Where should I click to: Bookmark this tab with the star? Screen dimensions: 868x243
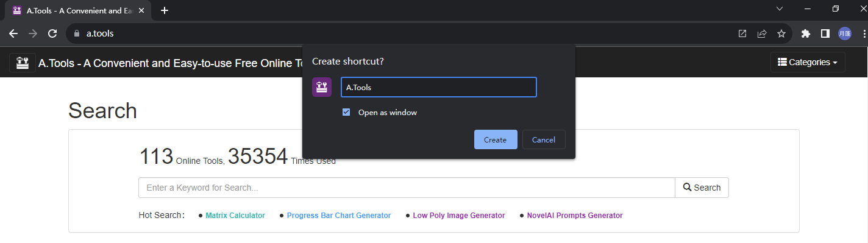coord(781,33)
